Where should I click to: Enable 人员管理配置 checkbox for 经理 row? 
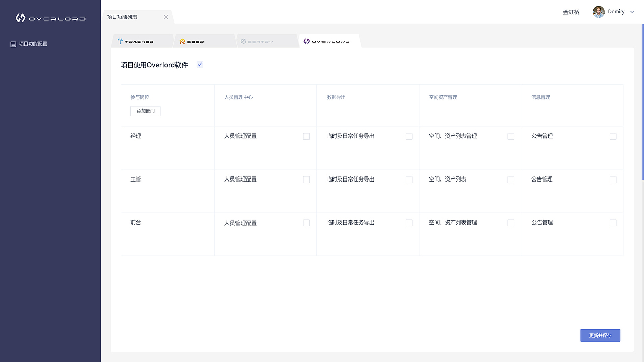click(306, 136)
